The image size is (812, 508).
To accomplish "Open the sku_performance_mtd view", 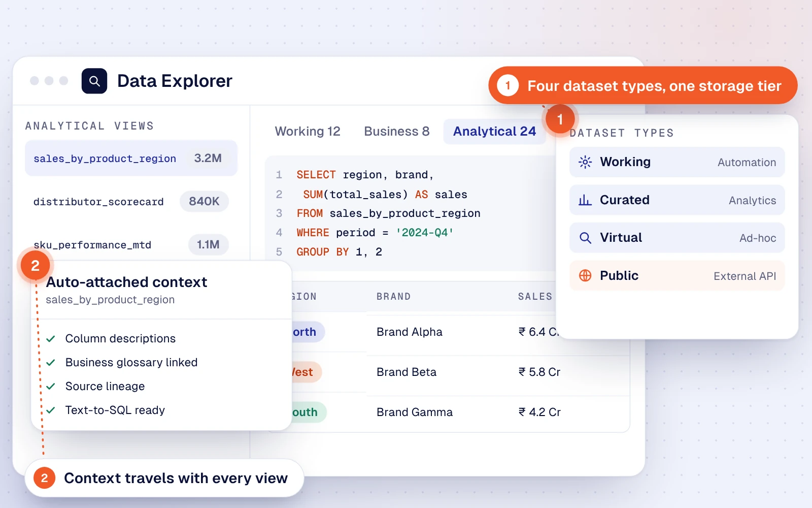I will [131, 245].
